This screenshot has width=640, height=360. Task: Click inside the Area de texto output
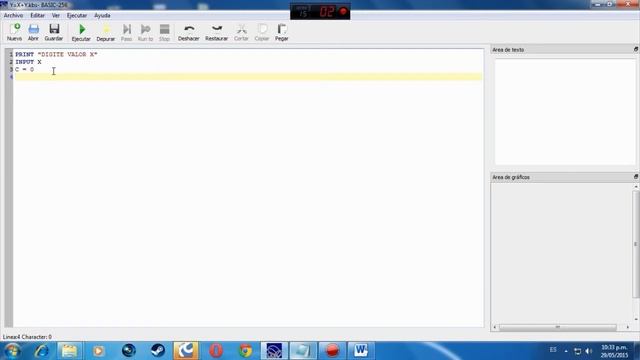pyautogui.click(x=565, y=112)
